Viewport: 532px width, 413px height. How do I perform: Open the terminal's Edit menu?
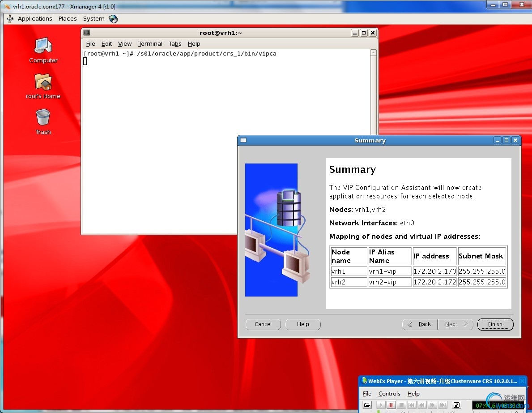[106, 44]
